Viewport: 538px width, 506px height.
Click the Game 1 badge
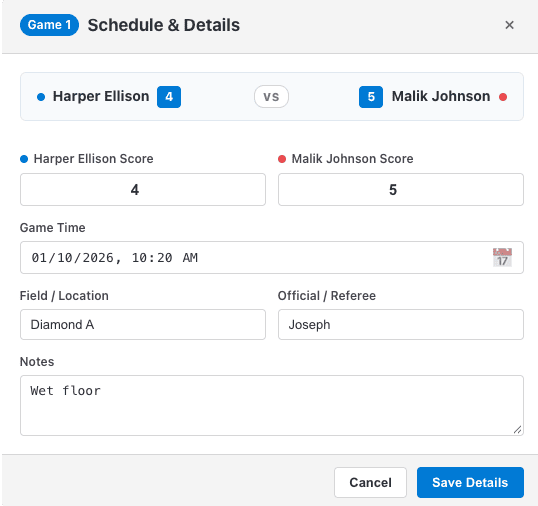coord(49,25)
